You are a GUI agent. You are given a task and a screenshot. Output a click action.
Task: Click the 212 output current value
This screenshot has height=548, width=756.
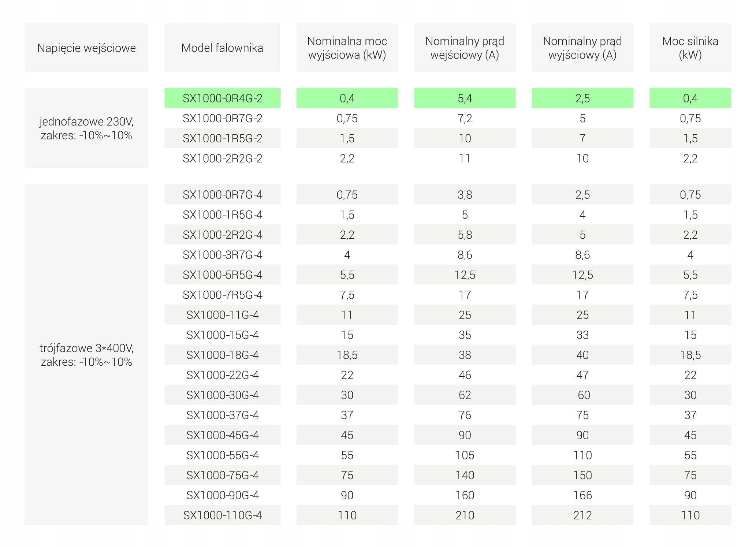(x=582, y=515)
